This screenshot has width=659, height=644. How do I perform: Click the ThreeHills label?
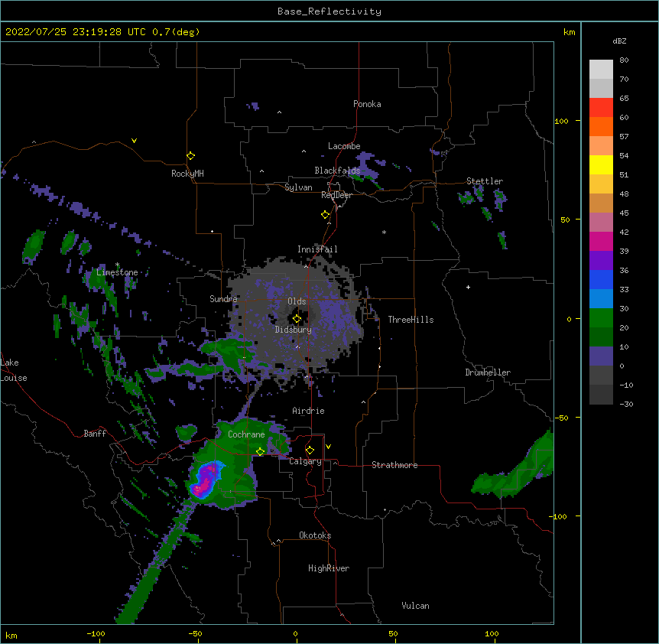(411, 320)
